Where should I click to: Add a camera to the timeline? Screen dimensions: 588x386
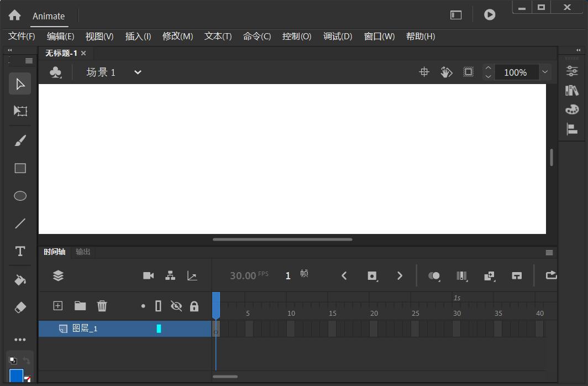pos(148,275)
